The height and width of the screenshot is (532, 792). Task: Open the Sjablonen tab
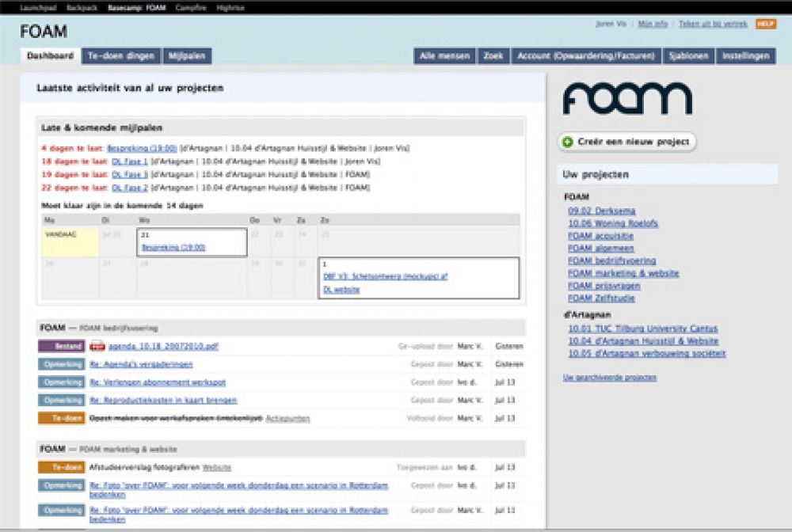click(x=688, y=55)
